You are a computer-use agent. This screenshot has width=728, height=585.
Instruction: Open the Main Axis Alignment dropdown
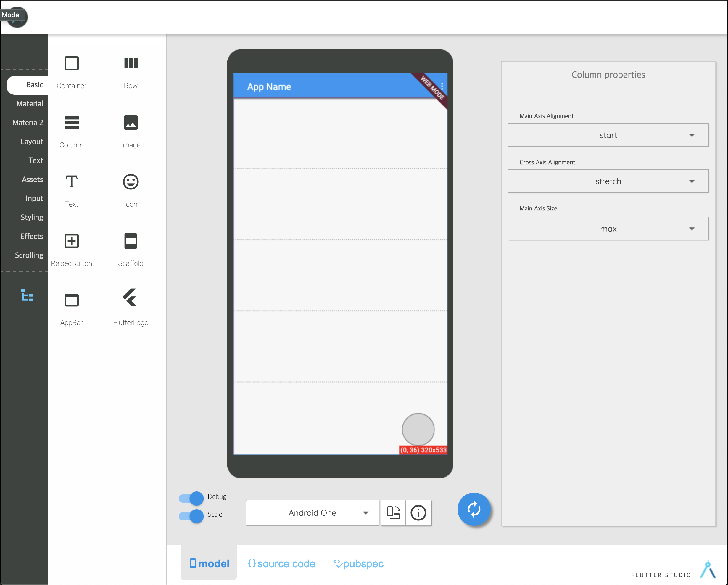(608, 135)
